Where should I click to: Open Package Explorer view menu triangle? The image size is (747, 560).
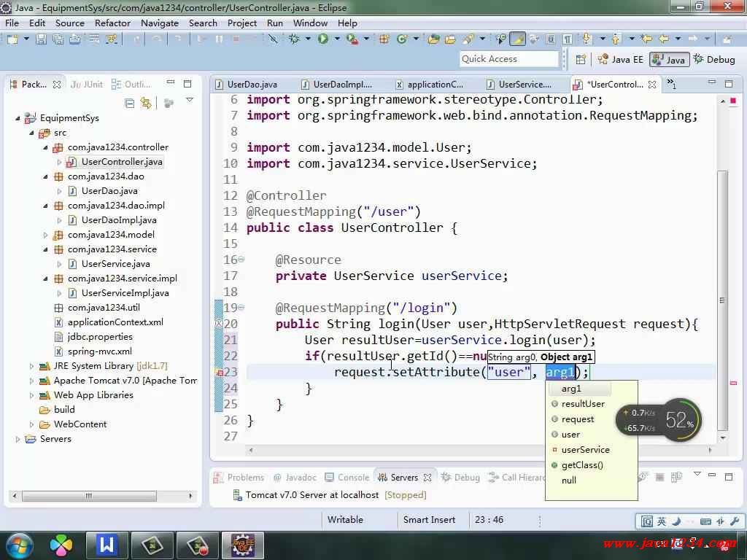tap(190, 101)
